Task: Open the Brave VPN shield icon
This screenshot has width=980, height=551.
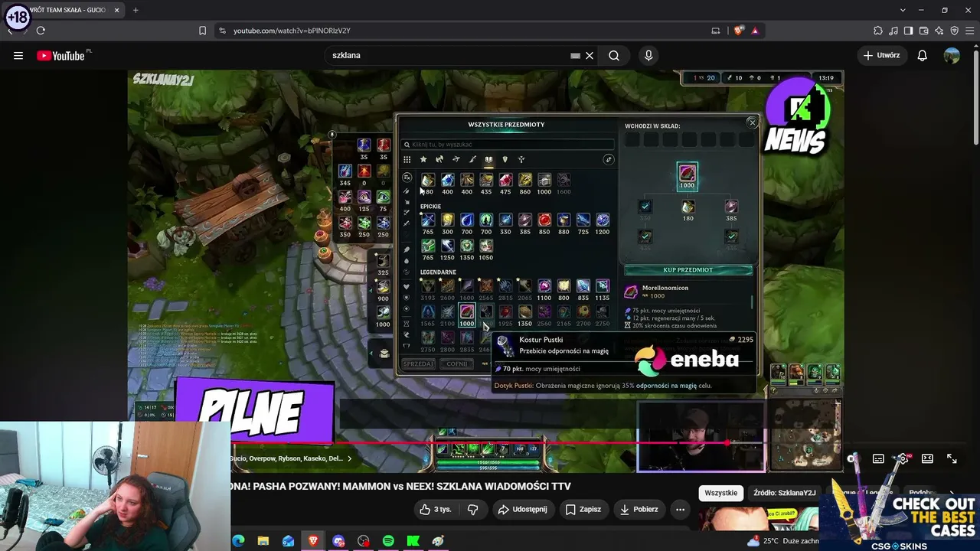Action: point(955,31)
